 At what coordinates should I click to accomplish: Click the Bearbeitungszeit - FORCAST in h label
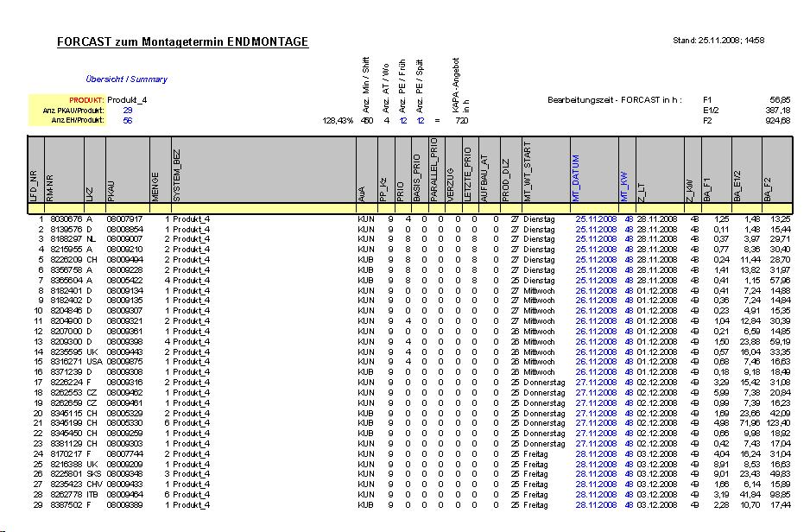(615, 99)
